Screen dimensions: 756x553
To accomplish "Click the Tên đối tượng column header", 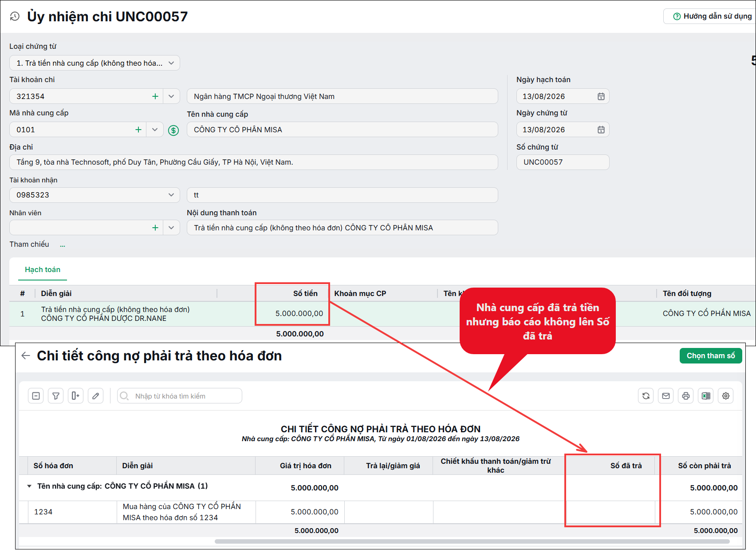I will (687, 293).
